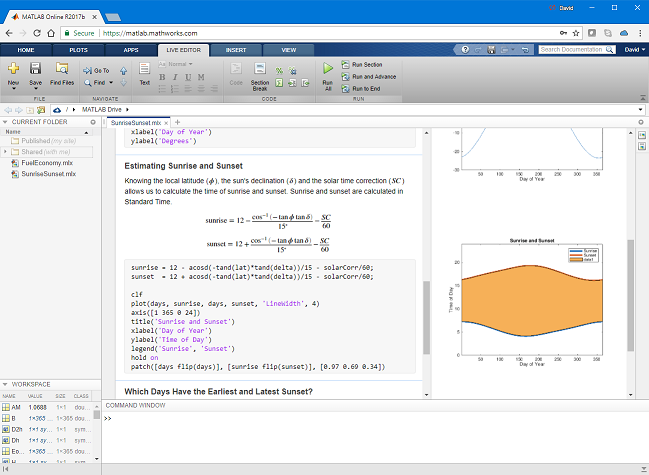This screenshot has width=649, height=475.
Task: Click the Text insert icon
Action: pos(144,74)
